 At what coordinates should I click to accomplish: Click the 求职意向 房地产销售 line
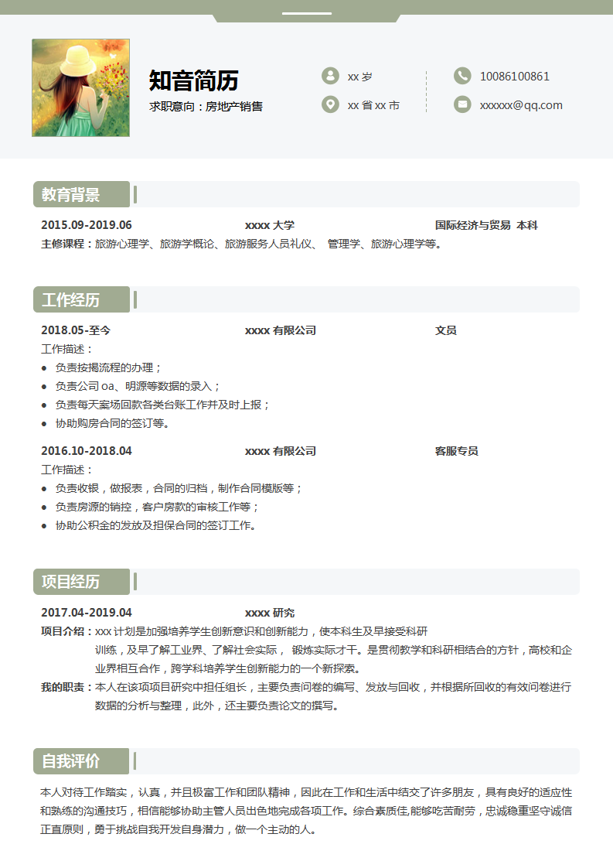206,107
